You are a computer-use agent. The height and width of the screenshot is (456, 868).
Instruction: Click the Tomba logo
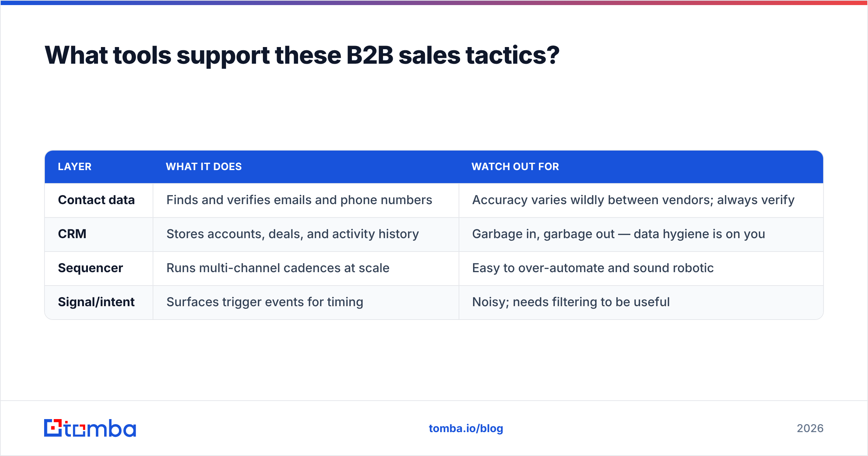click(x=90, y=428)
